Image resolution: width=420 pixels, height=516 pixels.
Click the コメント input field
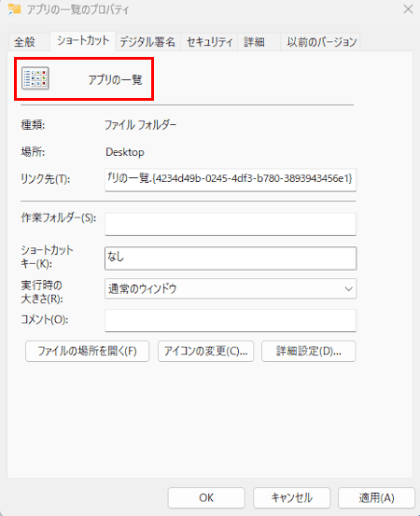(231, 320)
